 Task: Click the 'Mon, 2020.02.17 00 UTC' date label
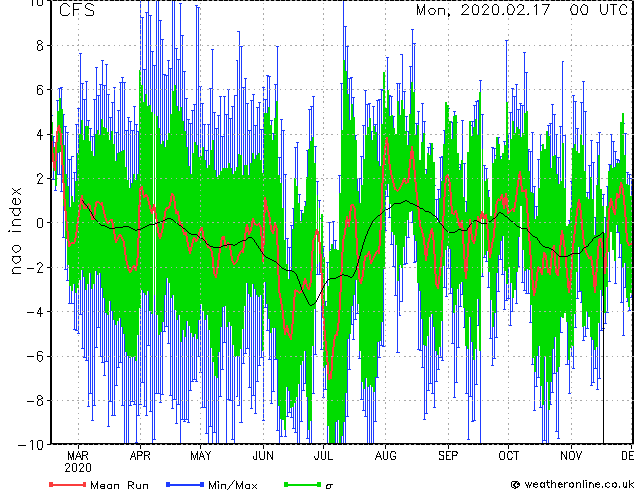(522, 10)
